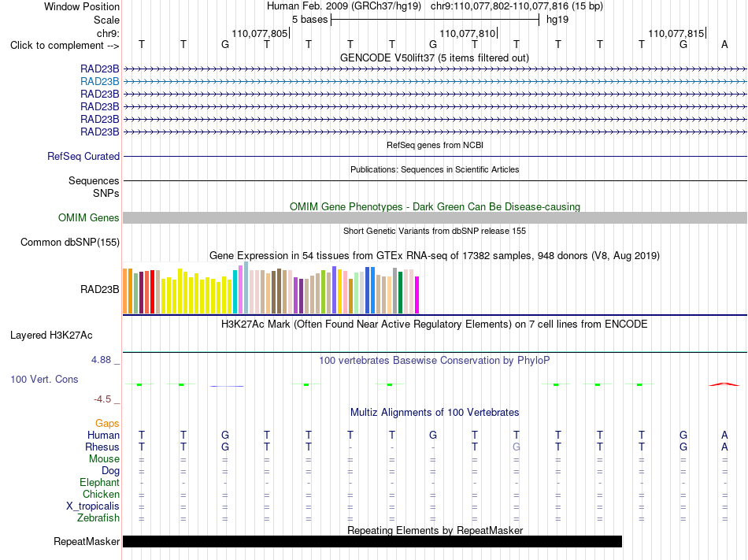Click the bright red GTEx expression bar
This screenshot has width=748, height=560.
point(153,292)
